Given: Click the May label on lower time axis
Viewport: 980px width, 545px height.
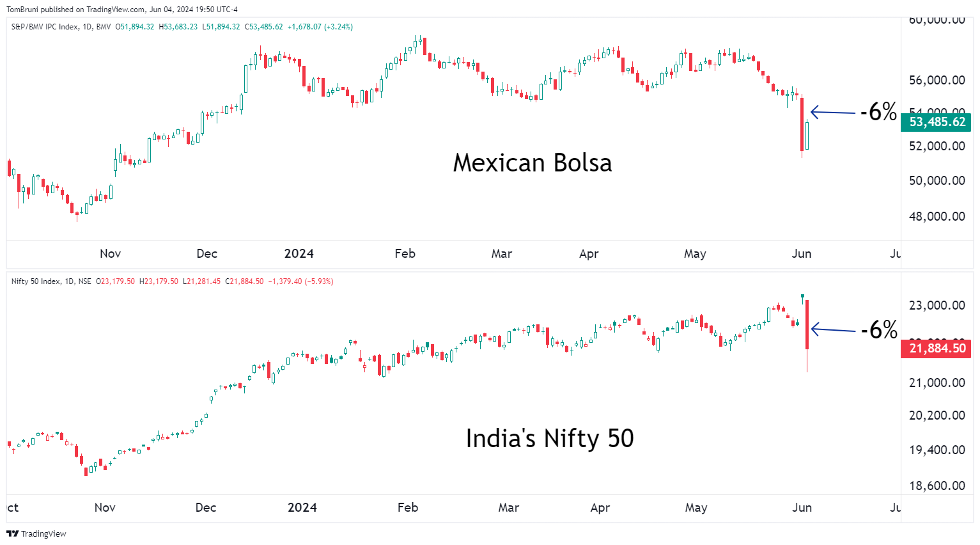Looking at the screenshot, I should [x=696, y=508].
